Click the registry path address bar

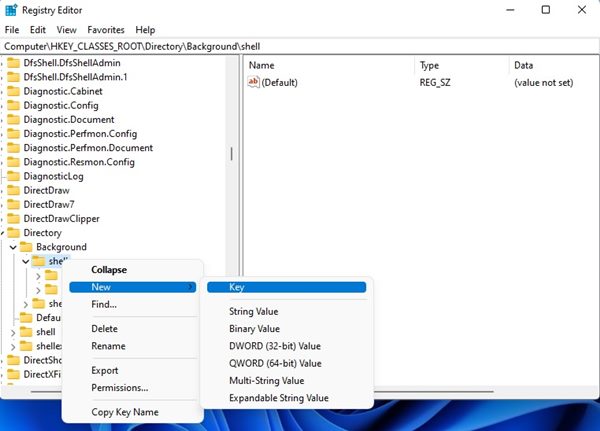[x=300, y=47]
